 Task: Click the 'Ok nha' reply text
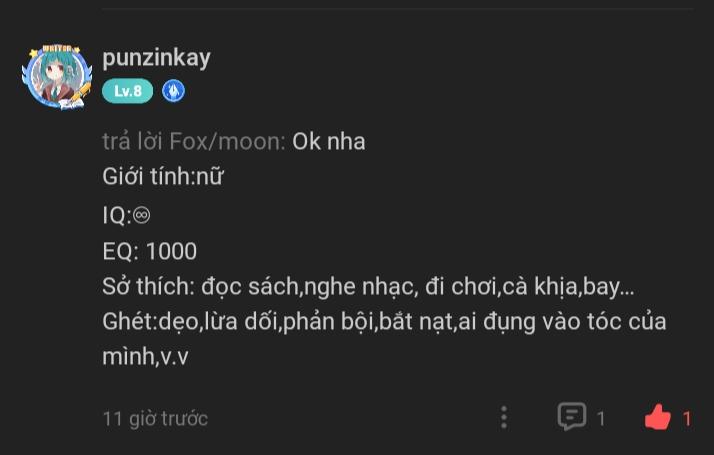[329, 141]
